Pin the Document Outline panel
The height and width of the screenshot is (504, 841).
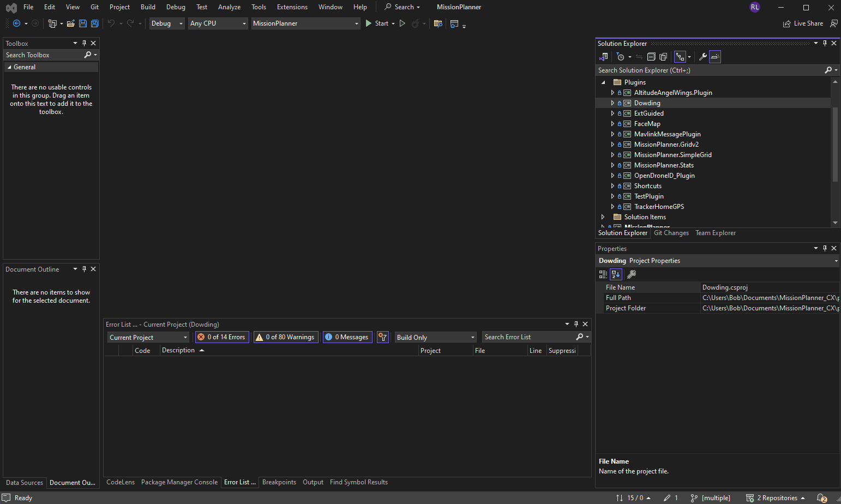pos(84,269)
